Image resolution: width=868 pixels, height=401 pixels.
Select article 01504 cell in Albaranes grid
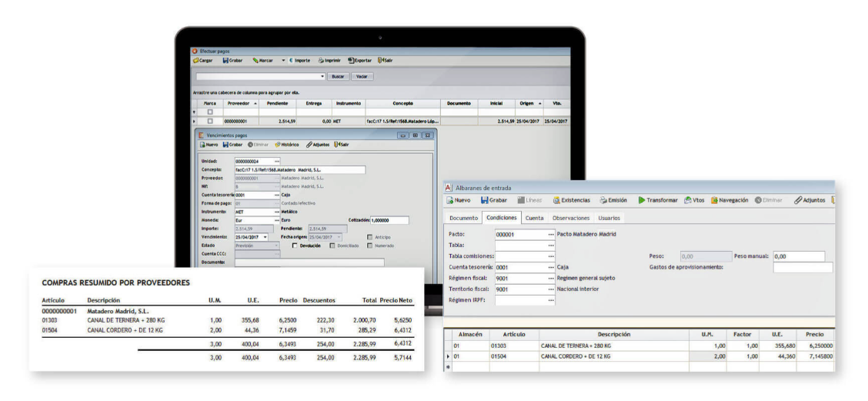[x=513, y=356]
